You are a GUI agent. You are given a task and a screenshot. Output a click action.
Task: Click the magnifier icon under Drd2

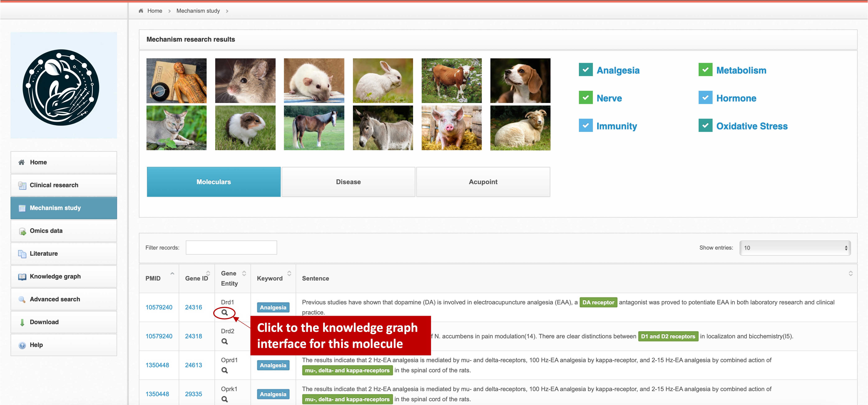point(224,341)
